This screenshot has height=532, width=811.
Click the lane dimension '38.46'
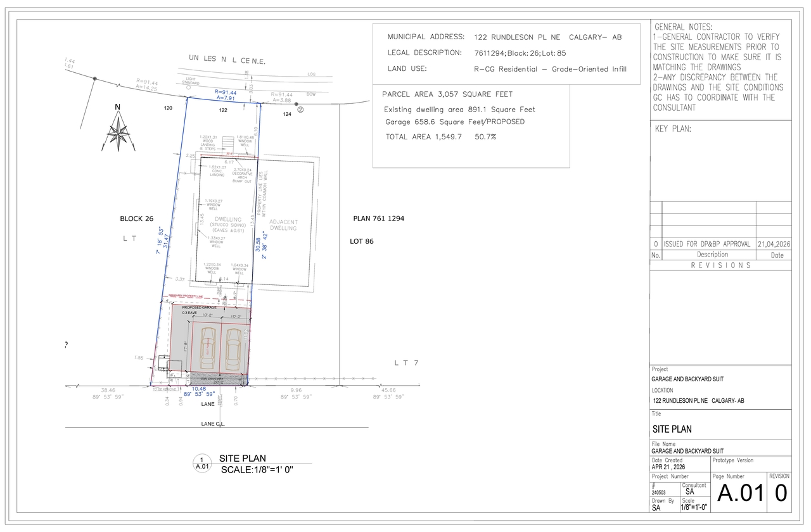pos(109,390)
